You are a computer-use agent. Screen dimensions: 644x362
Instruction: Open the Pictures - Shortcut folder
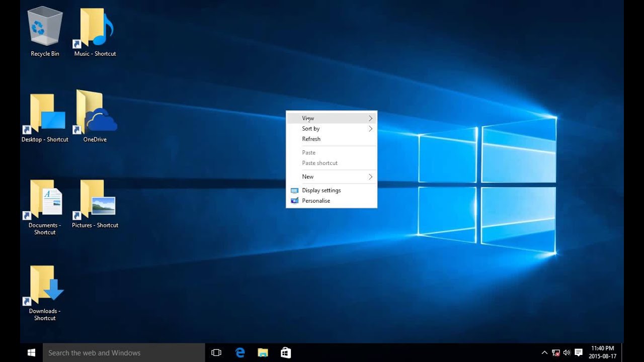pos(95,200)
